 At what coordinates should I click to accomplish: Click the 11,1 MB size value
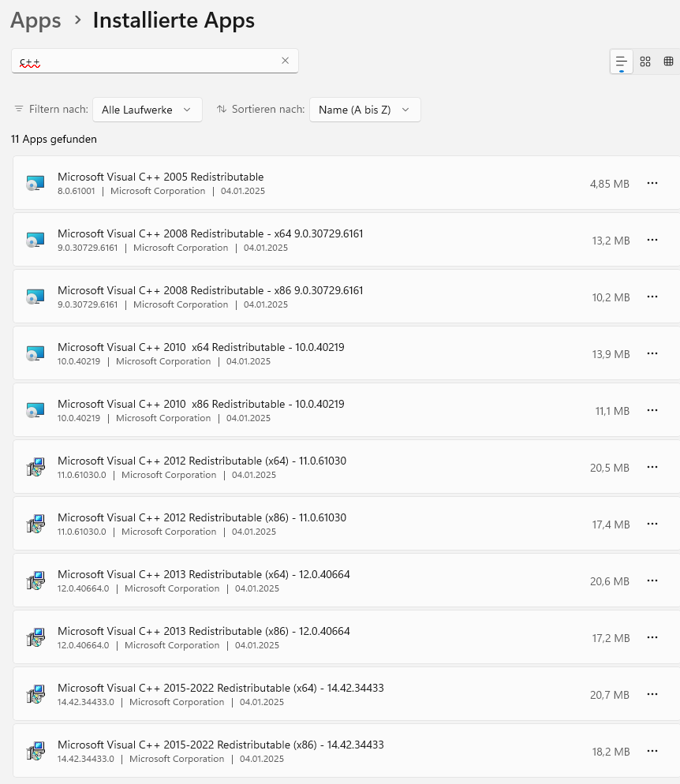coord(612,411)
